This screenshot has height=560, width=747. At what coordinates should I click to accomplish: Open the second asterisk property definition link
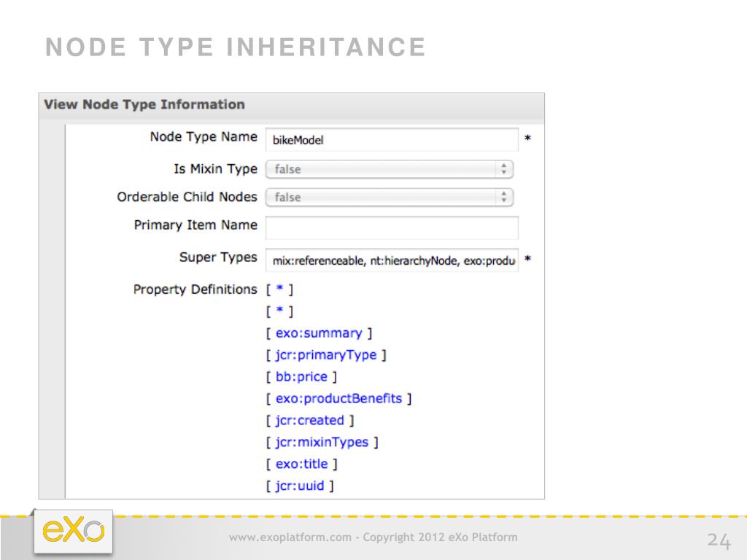pos(279,311)
